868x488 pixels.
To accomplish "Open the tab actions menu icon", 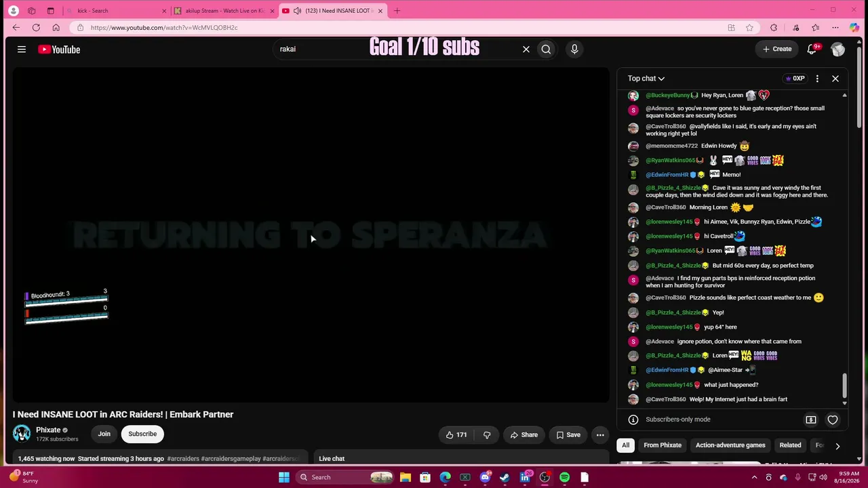I will tap(50, 11).
